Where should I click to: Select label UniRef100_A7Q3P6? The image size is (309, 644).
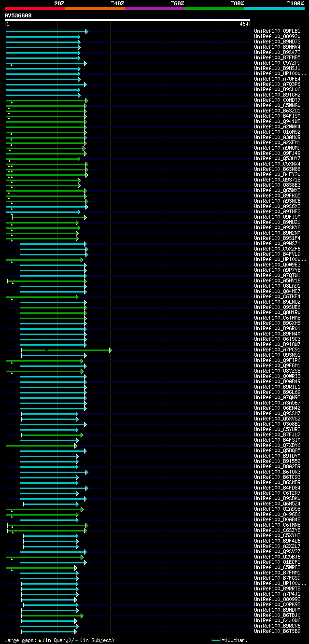click(278, 84)
